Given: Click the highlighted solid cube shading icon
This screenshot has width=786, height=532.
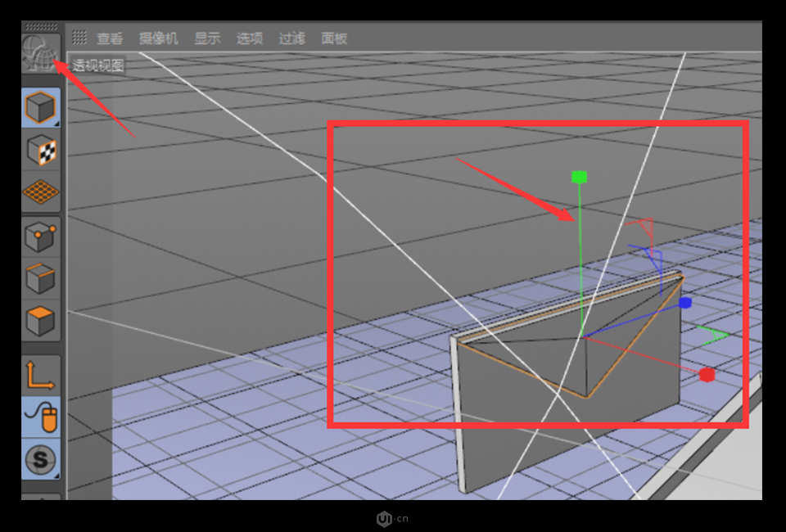Looking at the screenshot, I should [40, 106].
